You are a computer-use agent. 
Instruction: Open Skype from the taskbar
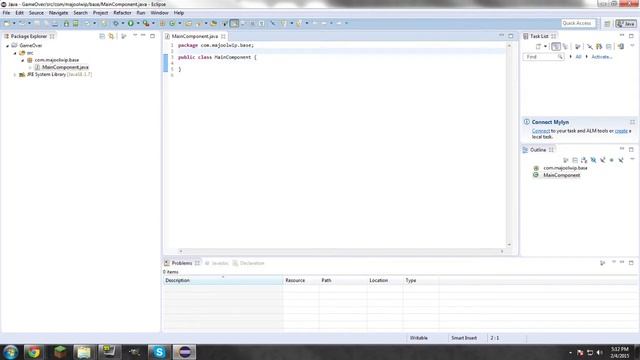click(x=159, y=352)
